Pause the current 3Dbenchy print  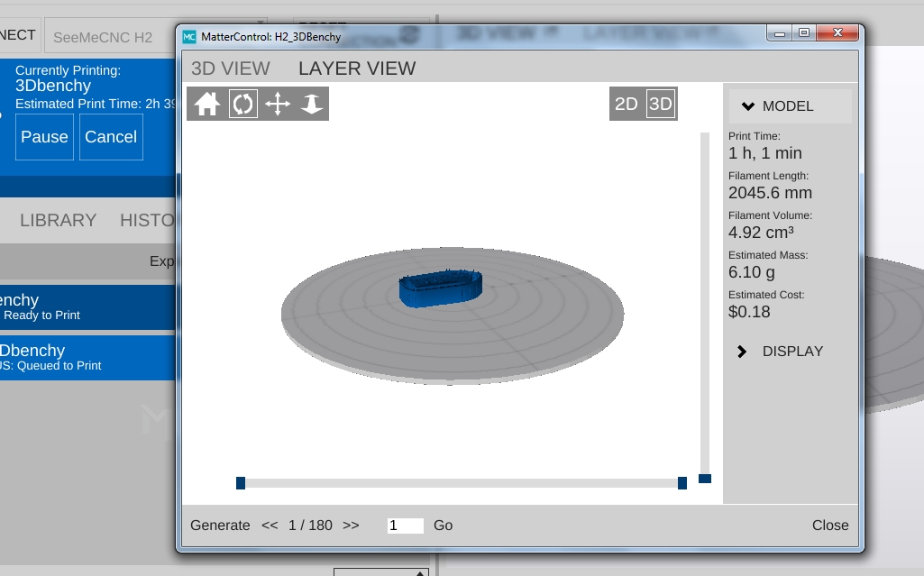point(44,137)
